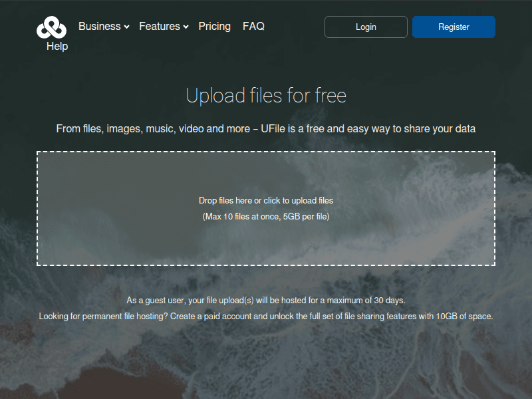This screenshot has width=532, height=399.
Task: Select the FAQ menu item
Action: [253, 26]
